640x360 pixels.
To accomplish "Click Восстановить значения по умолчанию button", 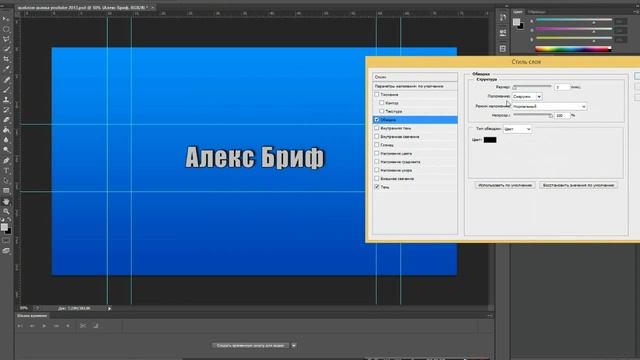I will 578,185.
